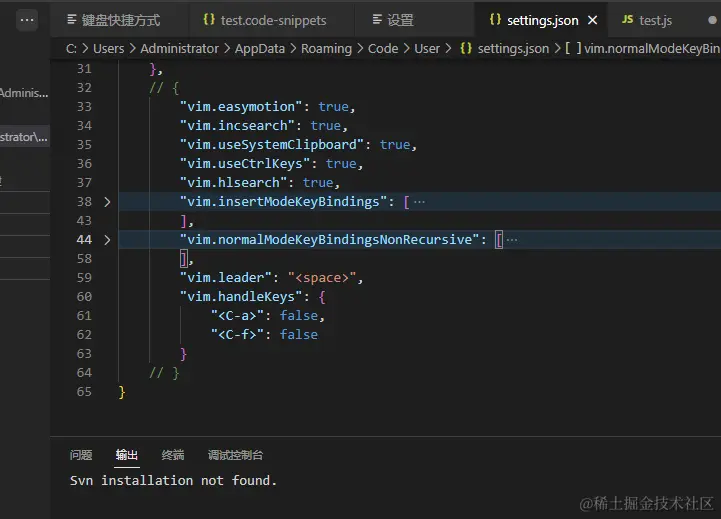Click the "<C-f>" key text
This screenshot has height=519, width=721.
[237, 335]
